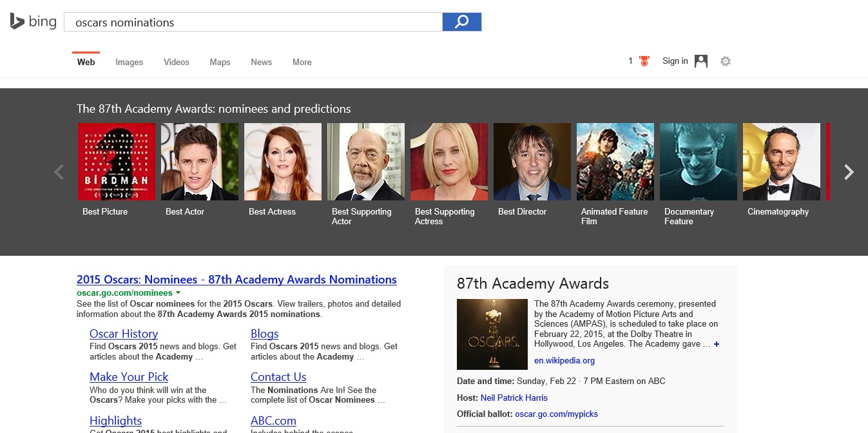This screenshot has height=433, width=868.
Task: Click the Bing logo
Action: tap(32, 21)
